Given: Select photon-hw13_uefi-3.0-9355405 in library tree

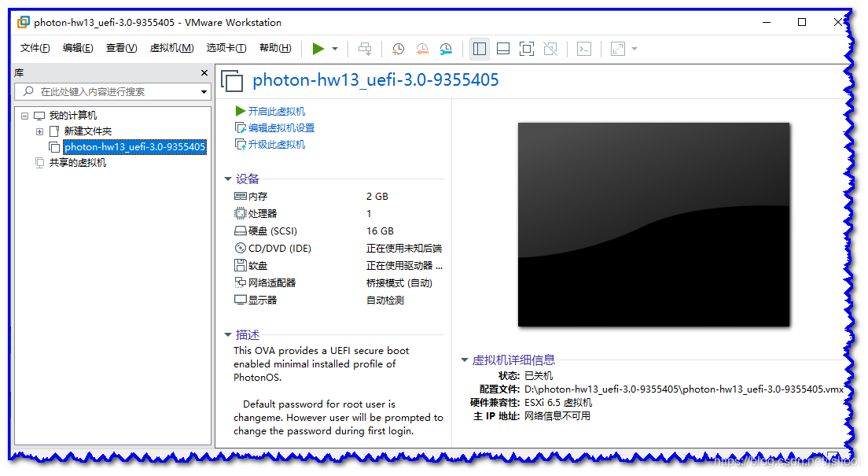Looking at the screenshot, I should [134, 147].
